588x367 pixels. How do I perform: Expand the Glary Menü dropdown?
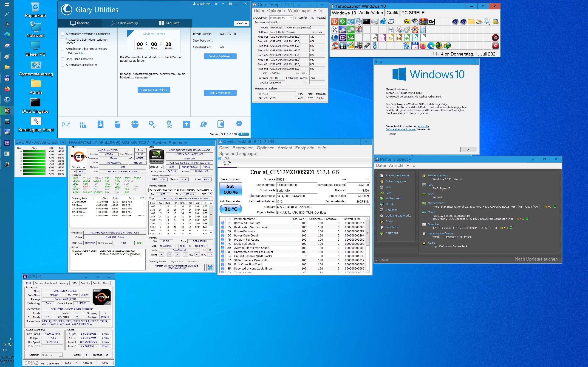tap(242, 23)
